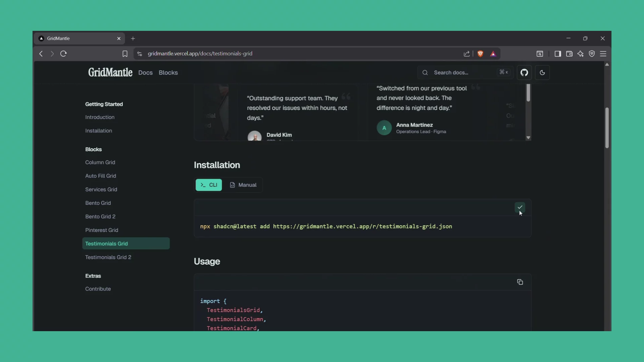The width and height of the screenshot is (644, 362).
Task: Go to Bento Grid 2 docs page
Action: click(100, 217)
